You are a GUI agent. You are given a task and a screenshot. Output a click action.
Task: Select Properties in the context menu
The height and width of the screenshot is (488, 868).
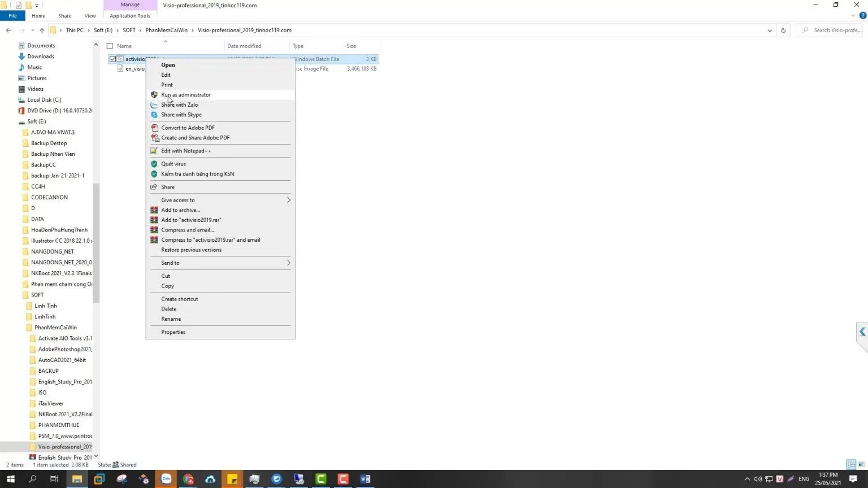173,332
